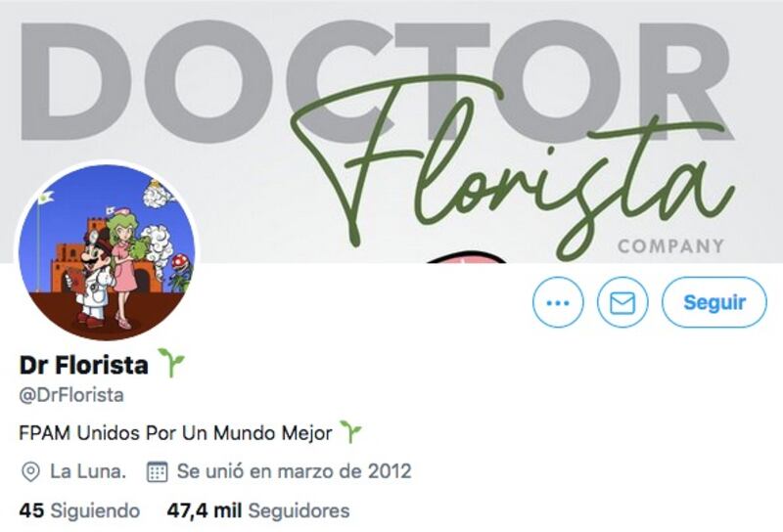The image size is (783, 532).
Task: Click the pink shape at banner bottom
Action: [x=467, y=256]
